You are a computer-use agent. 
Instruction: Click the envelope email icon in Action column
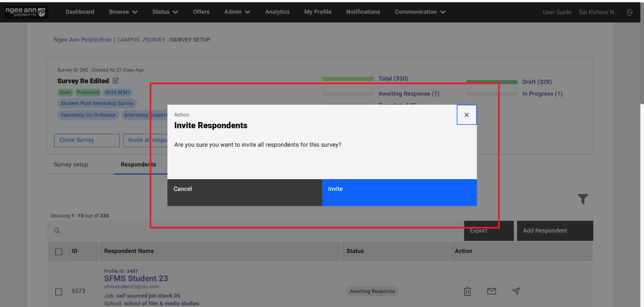(491, 291)
